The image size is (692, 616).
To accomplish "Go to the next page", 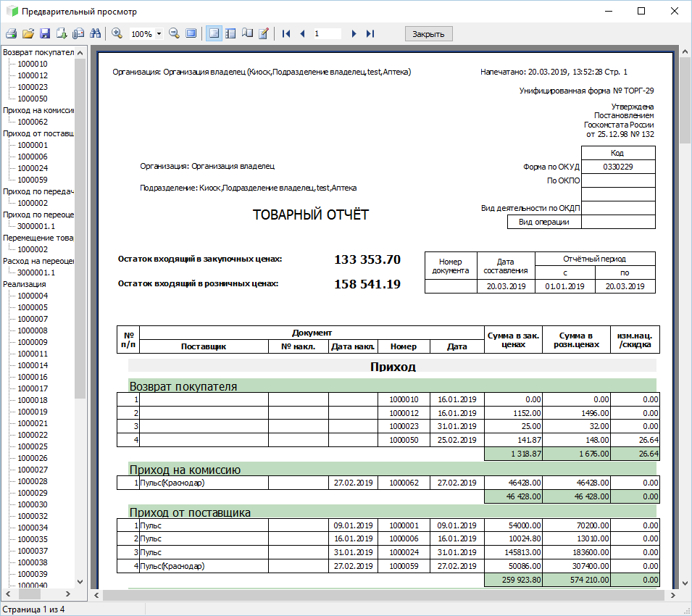I will pyautogui.click(x=354, y=33).
